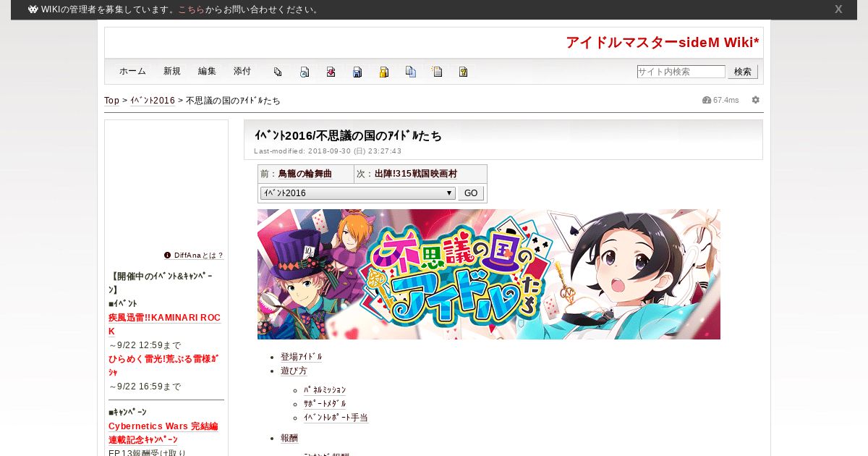The width and height of the screenshot is (868, 456).
Task: Click the blue duplicate-page copy icon
Action: (x=411, y=72)
